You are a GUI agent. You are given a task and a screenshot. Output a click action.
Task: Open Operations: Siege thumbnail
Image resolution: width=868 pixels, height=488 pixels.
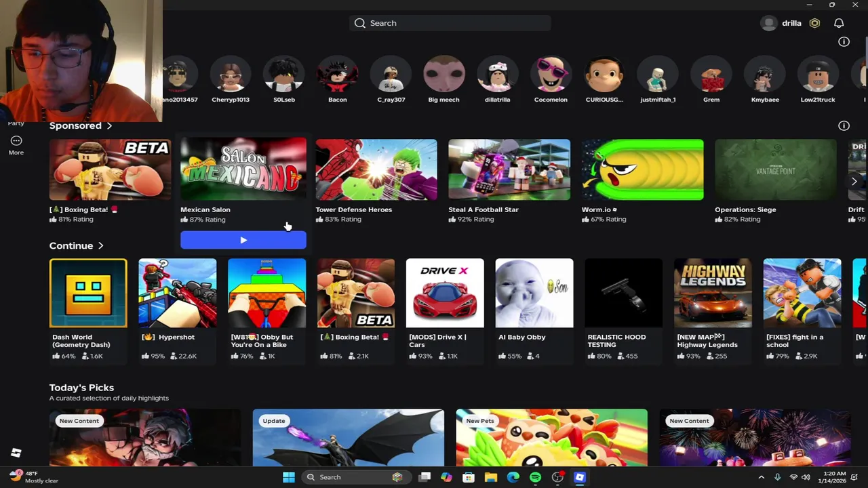[x=776, y=169]
